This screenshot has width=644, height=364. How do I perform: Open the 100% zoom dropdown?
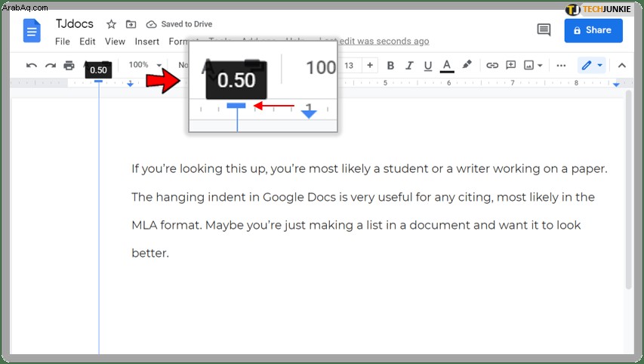145,65
